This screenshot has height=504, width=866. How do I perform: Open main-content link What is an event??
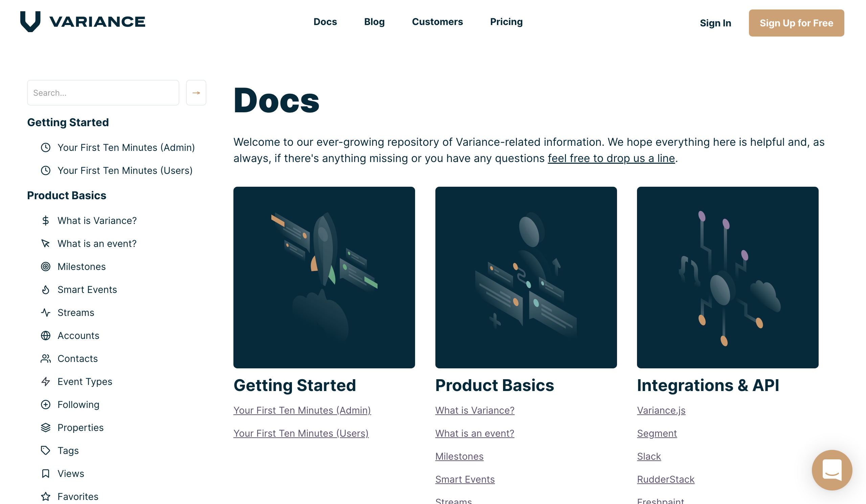[x=475, y=433]
